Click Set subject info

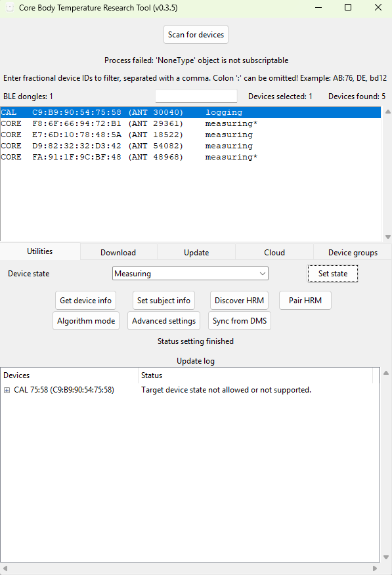point(163,301)
